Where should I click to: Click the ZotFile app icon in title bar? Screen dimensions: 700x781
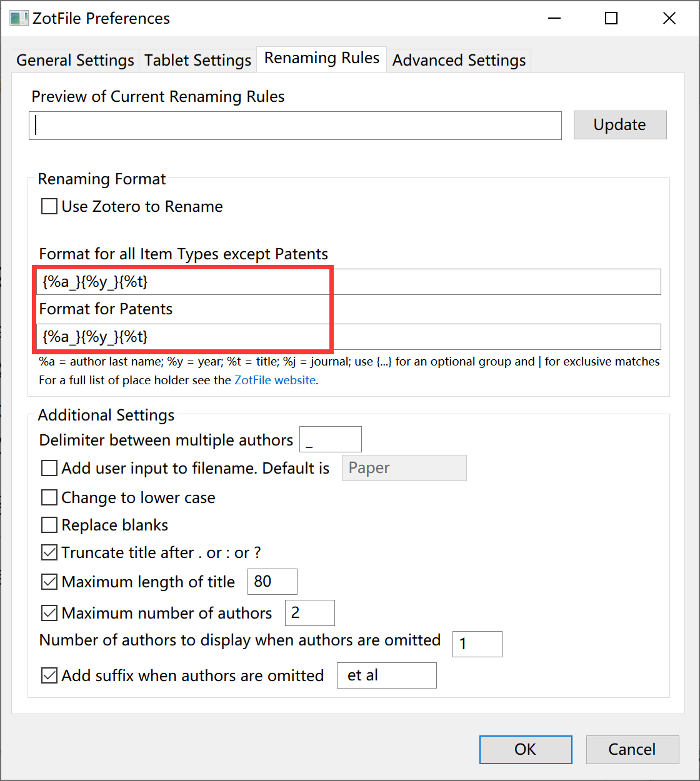[19, 18]
